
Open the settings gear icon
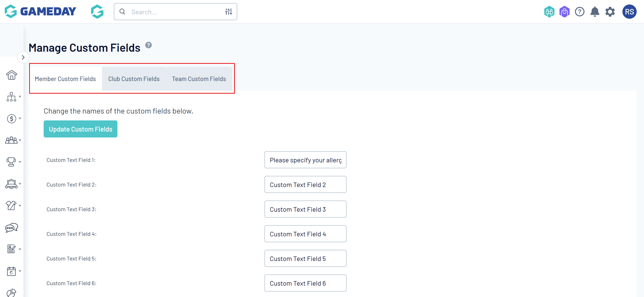point(610,12)
